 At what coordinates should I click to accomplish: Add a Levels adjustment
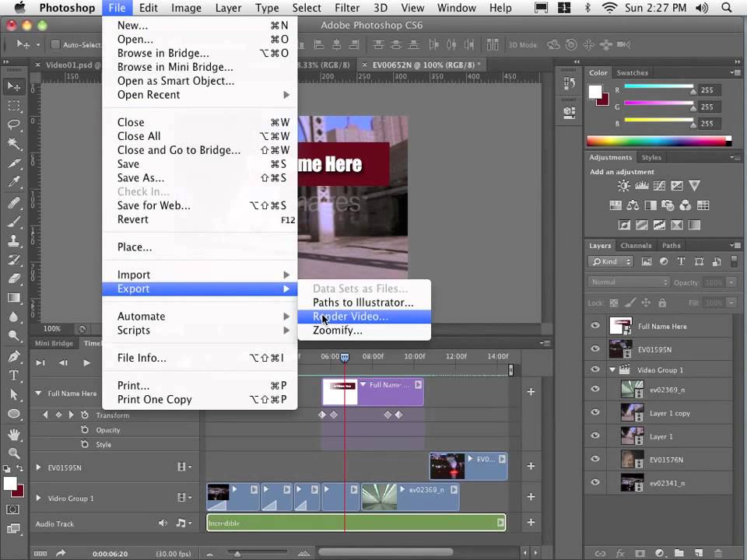click(641, 186)
